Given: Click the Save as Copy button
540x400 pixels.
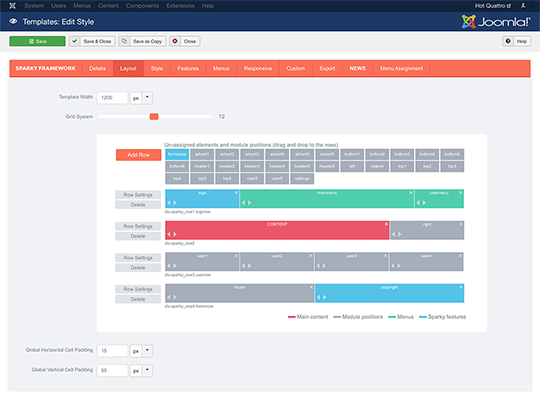Looking at the screenshot, I should point(142,41).
